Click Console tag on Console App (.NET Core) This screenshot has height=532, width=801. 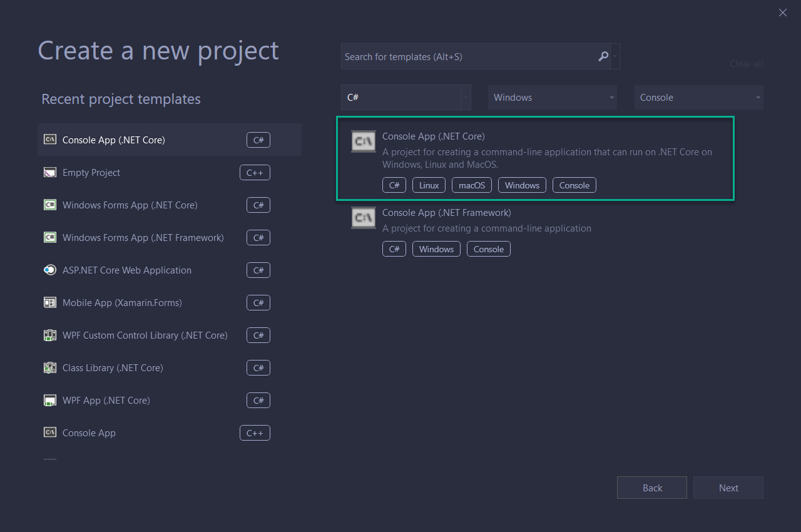(x=574, y=185)
